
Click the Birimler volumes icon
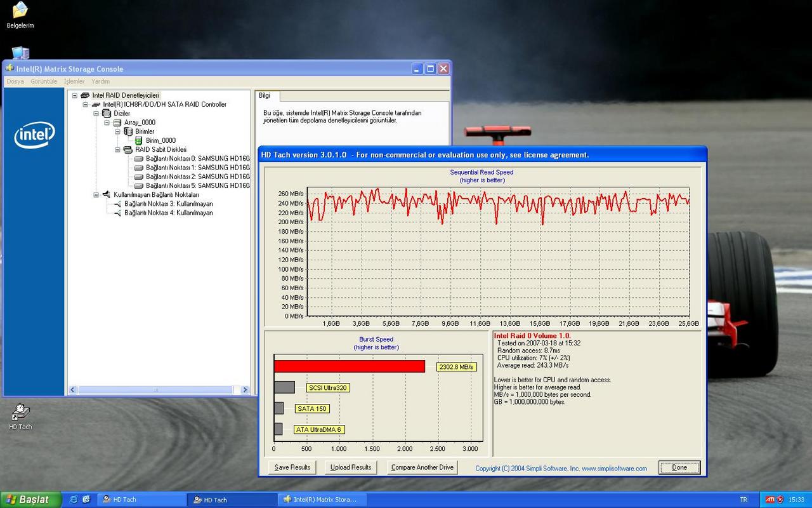pos(128,131)
